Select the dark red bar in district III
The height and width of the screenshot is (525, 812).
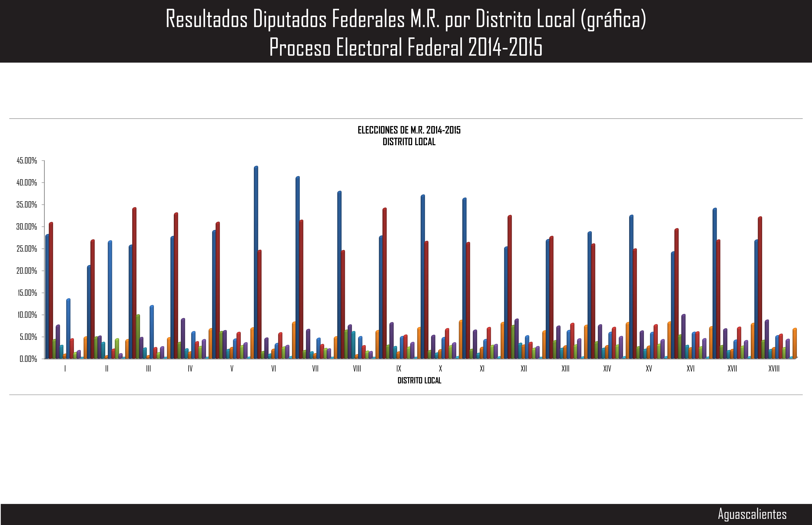(x=134, y=283)
